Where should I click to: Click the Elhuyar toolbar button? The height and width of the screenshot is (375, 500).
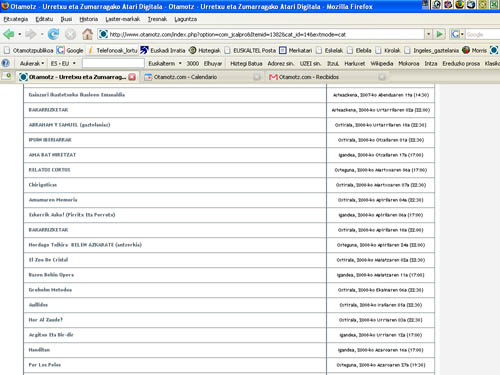coord(213,63)
